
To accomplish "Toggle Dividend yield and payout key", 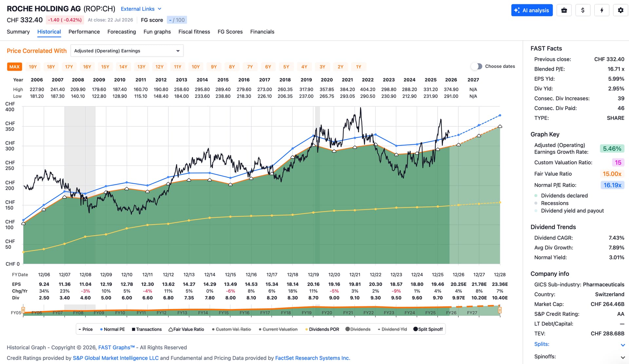I will point(569,211).
